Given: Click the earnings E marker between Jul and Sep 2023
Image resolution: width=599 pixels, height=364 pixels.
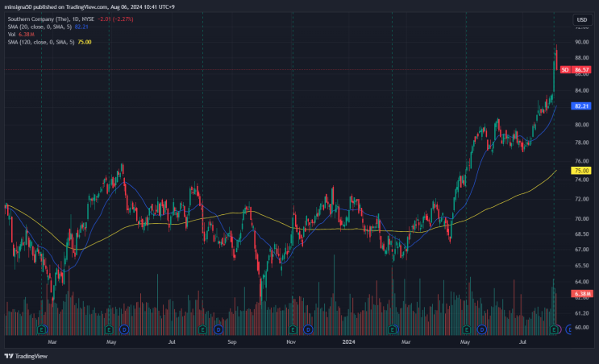Looking at the screenshot, I should [203, 329].
